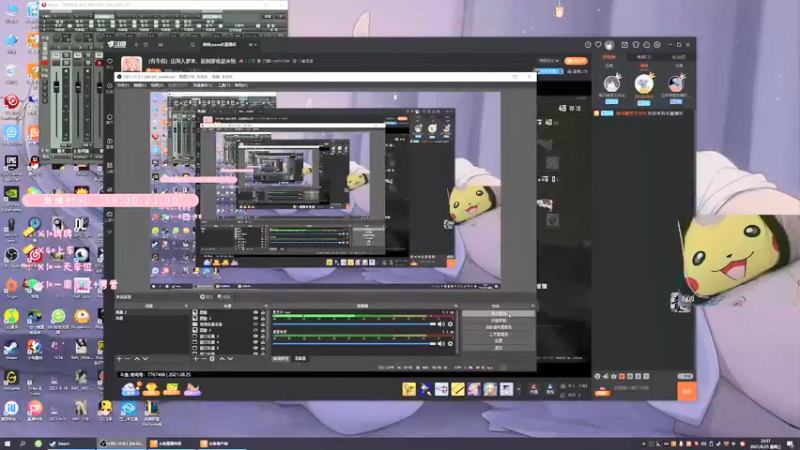Open Douyu title bar user avatar
This screenshot has width=800, height=450.
pos(609,45)
